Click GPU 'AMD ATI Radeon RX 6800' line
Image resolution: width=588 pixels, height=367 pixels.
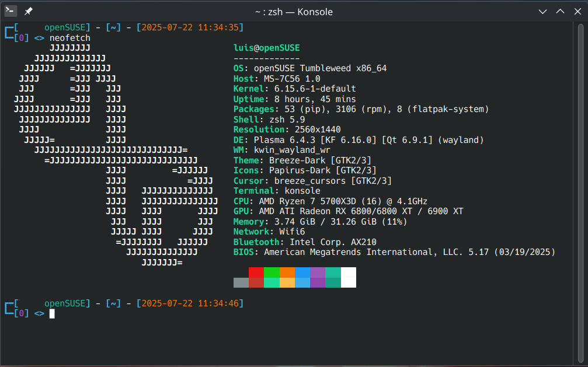point(349,211)
